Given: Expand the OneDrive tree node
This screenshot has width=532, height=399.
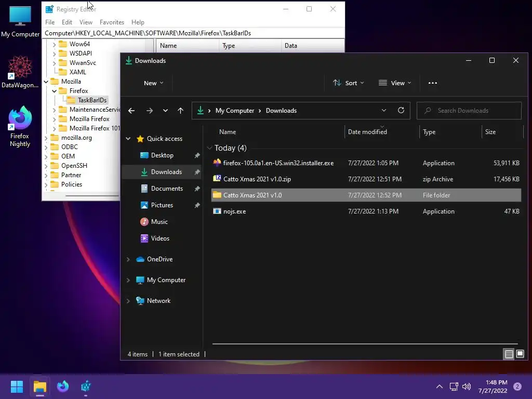Looking at the screenshot, I should point(128,259).
